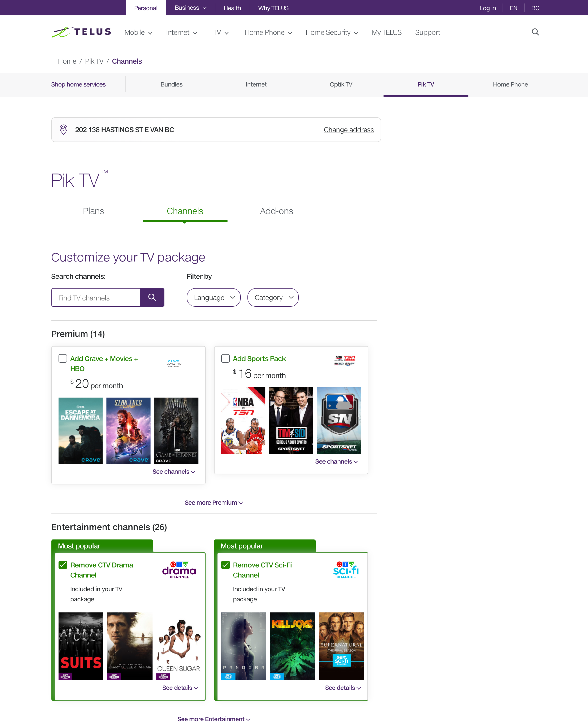Click the Sportsnet One thumbnail
The image size is (588, 728).
[339, 420]
